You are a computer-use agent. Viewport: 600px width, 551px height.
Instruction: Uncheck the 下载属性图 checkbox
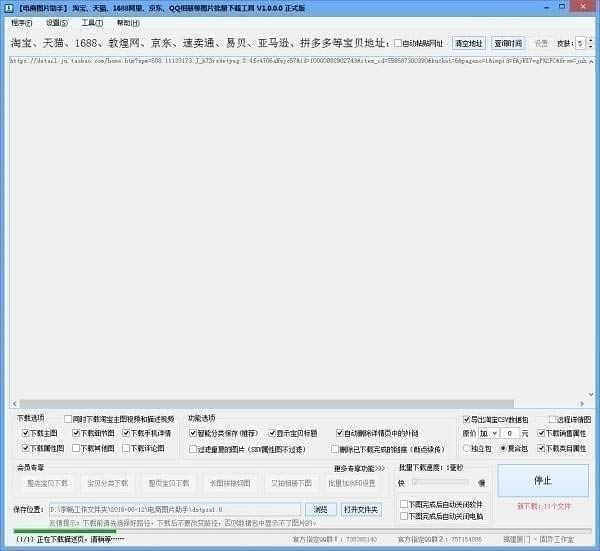26,448
